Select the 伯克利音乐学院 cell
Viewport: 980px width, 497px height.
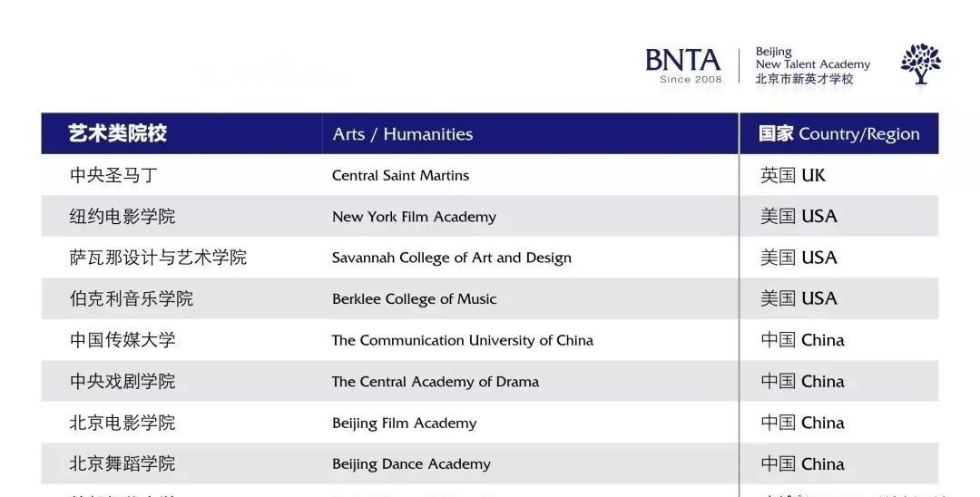click(x=132, y=299)
